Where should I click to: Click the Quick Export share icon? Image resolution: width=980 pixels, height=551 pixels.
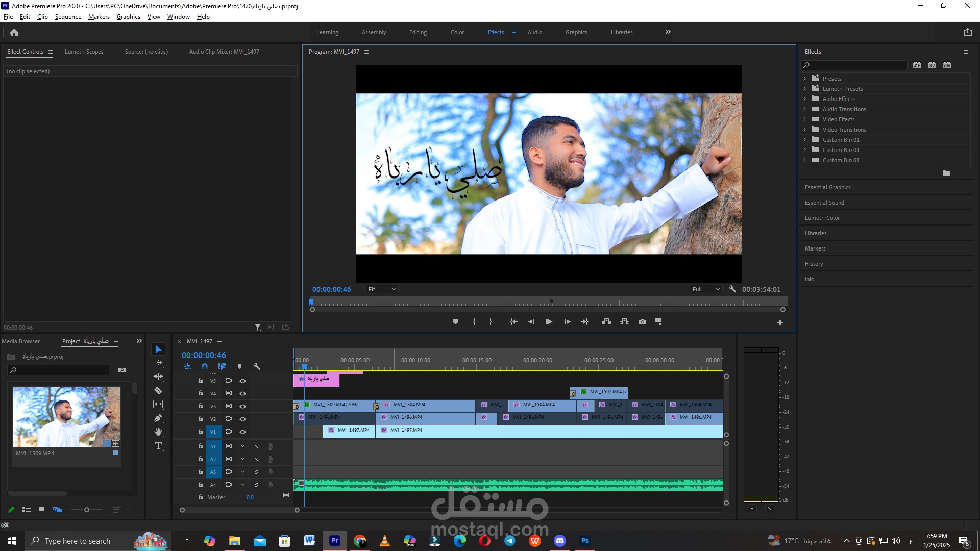pyautogui.click(x=967, y=32)
